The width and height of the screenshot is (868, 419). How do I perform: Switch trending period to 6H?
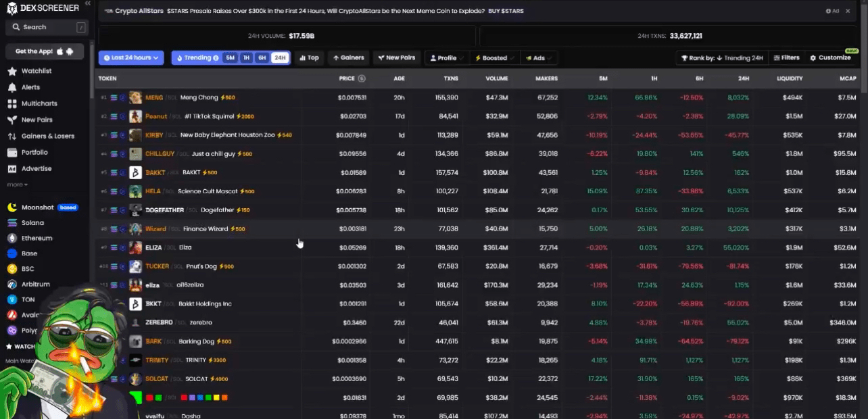(x=262, y=58)
